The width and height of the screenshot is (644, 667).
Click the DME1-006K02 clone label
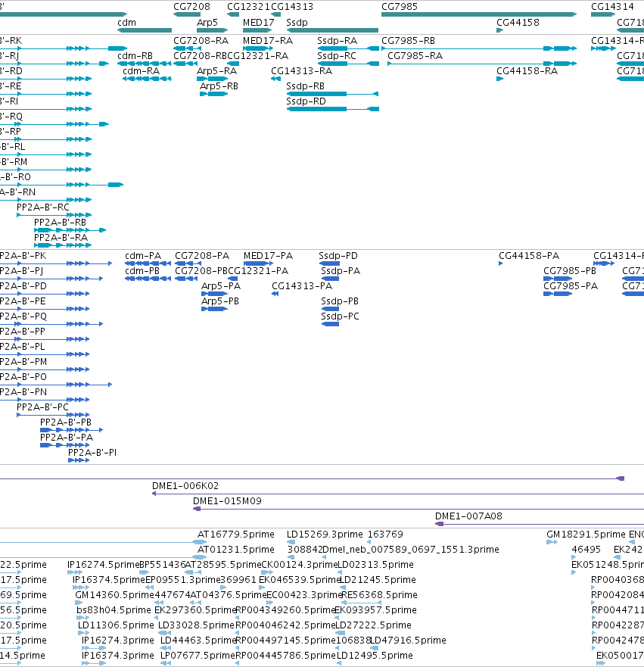coord(185,486)
